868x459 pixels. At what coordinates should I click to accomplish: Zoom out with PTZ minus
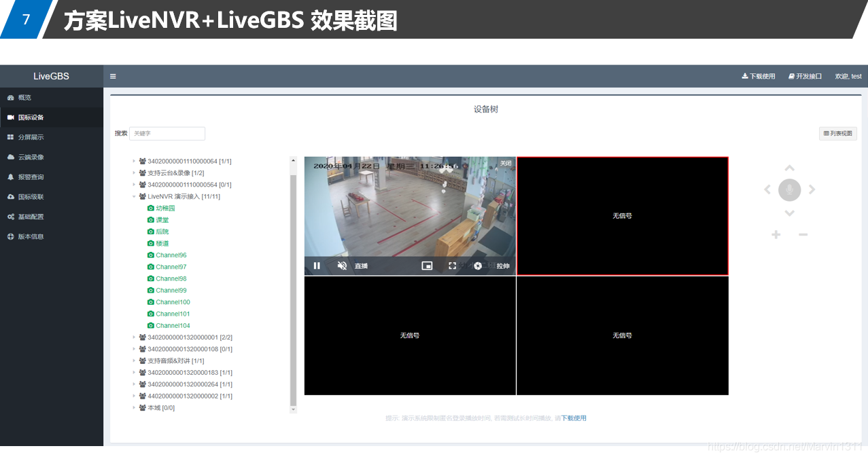(803, 234)
